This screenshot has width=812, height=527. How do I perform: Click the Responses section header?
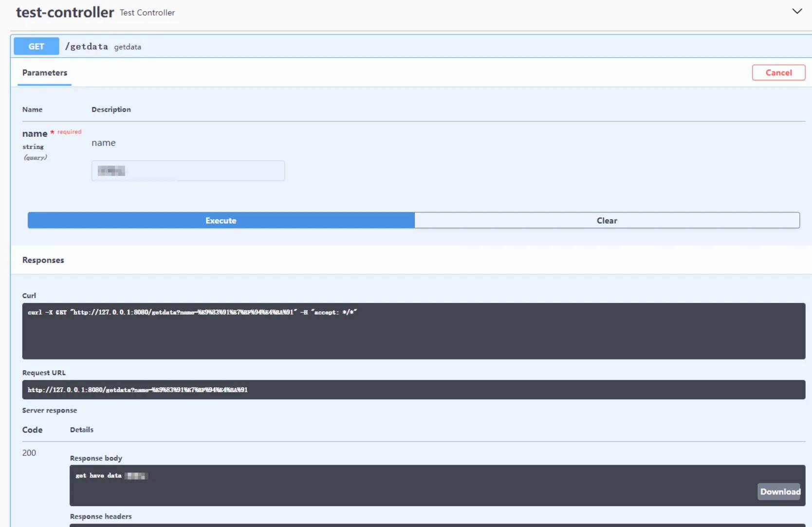[x=43, y=260]
